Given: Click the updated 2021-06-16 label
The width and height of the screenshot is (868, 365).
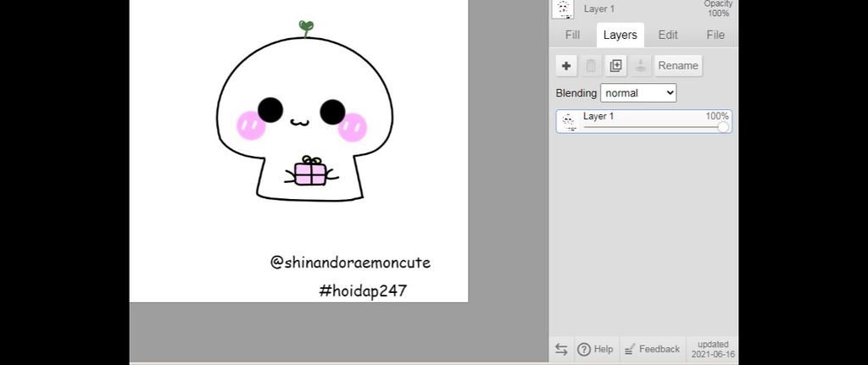Looking at the screenshot, I should [713, 350].
